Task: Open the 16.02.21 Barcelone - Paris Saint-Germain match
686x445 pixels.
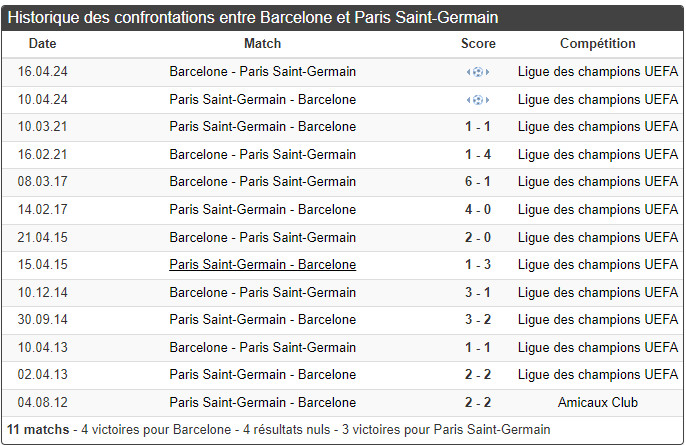Action: point(263,155)
